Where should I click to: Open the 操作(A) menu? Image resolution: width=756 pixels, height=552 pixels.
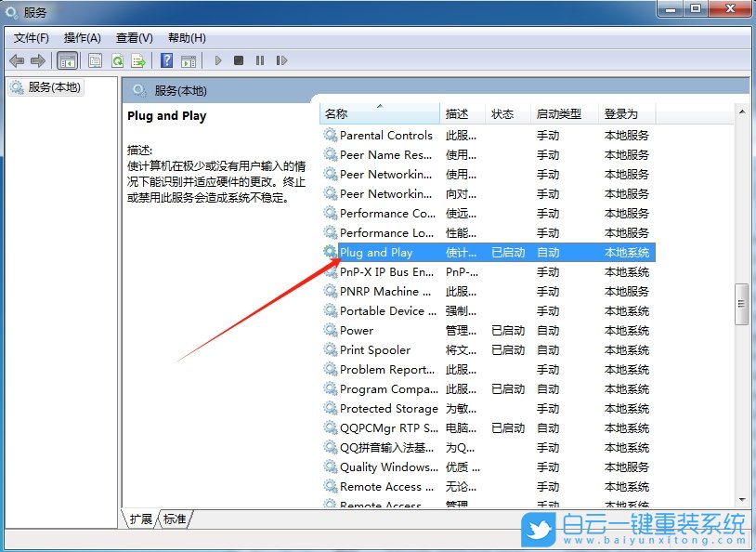click(82, 38)
